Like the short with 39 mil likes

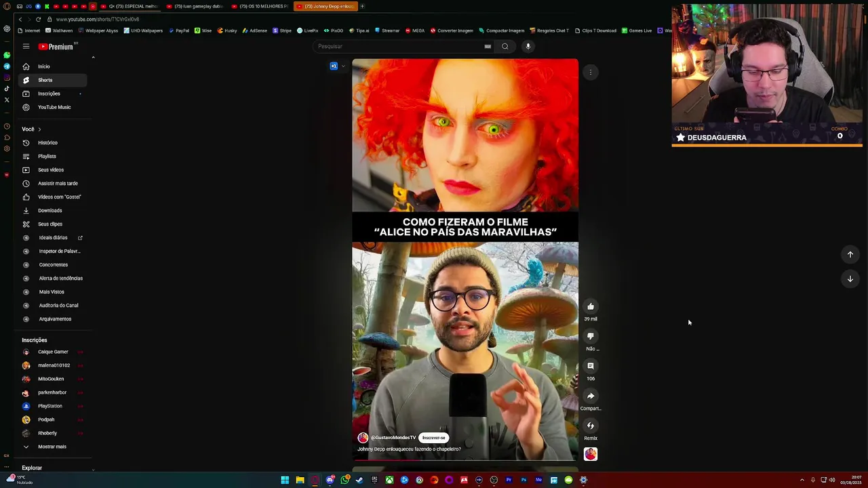click(591, 306)
